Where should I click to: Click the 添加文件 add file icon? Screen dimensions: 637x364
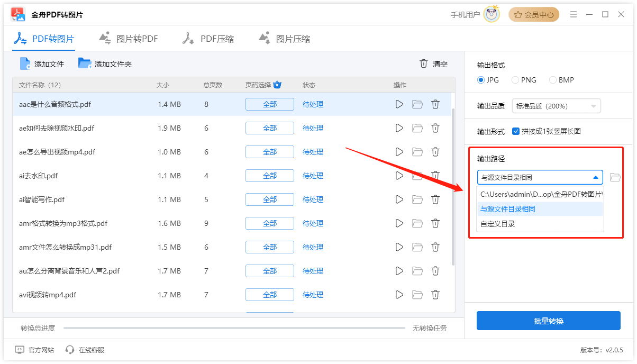pyautogui.click(x=25, y=63)
